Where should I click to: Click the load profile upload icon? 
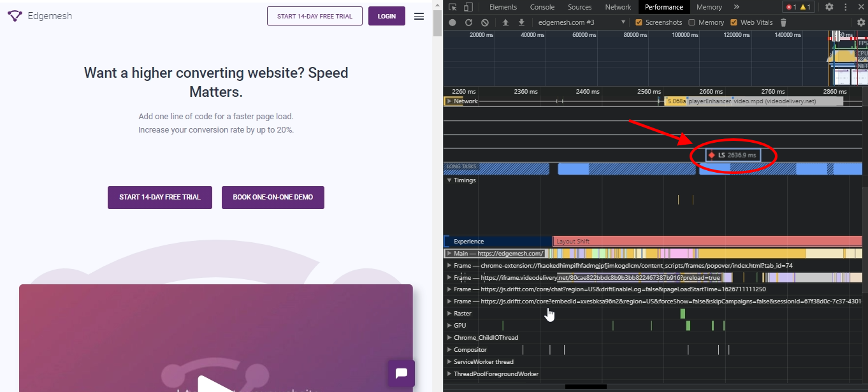pyautogui.click(x=505, y=22)
